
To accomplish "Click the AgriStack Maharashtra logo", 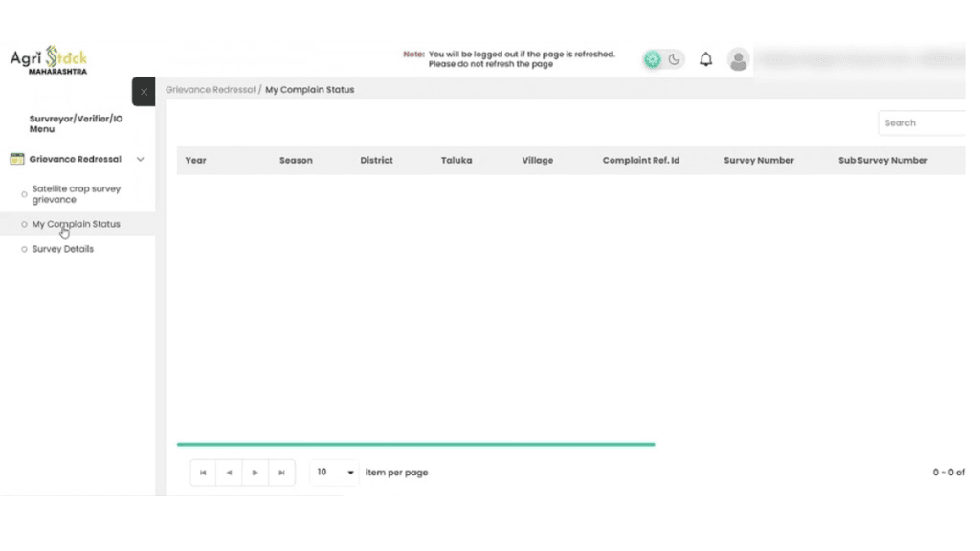I will click(49, 60).
